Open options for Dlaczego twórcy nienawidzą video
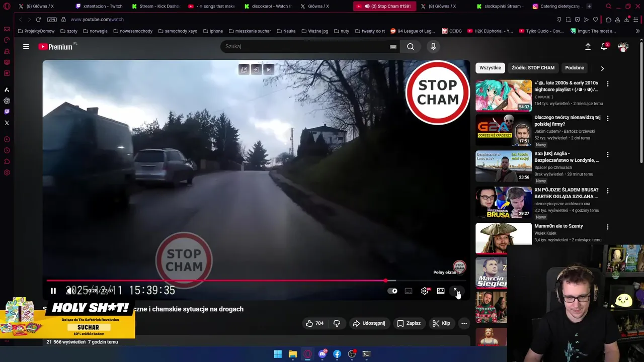 (607, 119)
